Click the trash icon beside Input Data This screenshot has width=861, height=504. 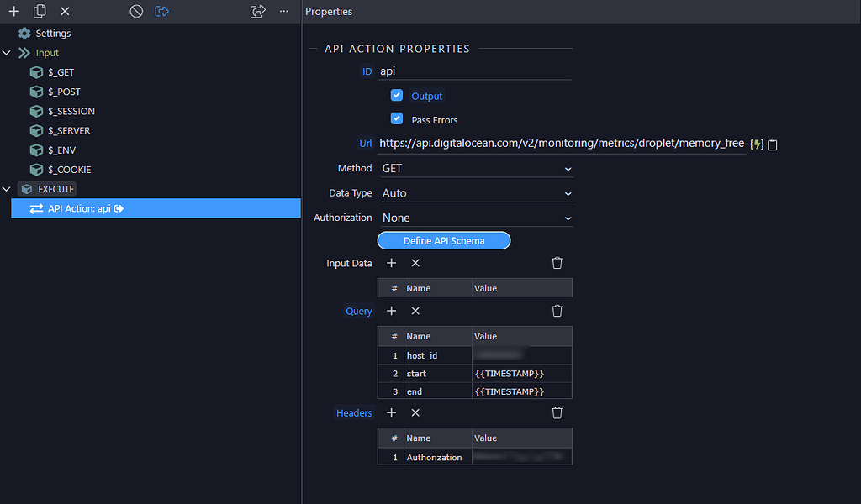click(x=557, y=263)
